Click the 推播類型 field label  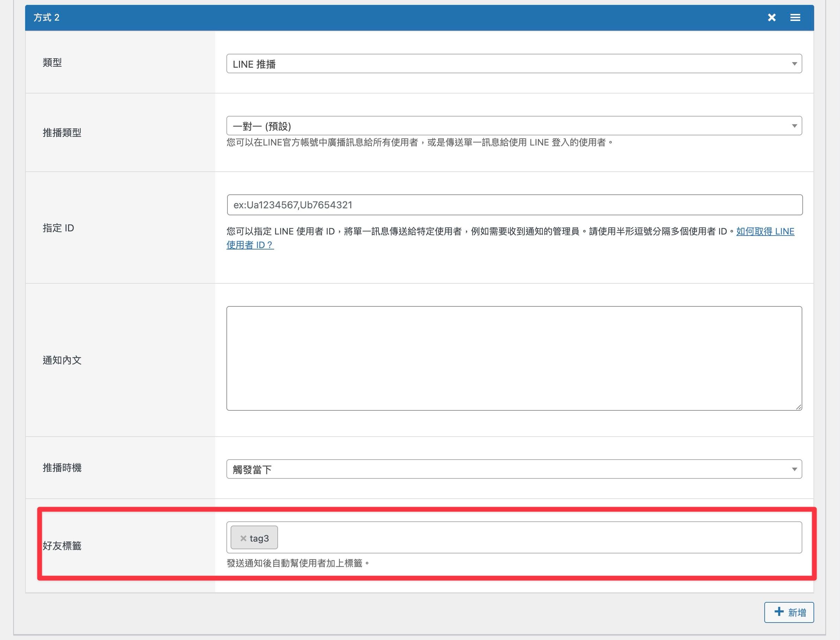(62, 133)
